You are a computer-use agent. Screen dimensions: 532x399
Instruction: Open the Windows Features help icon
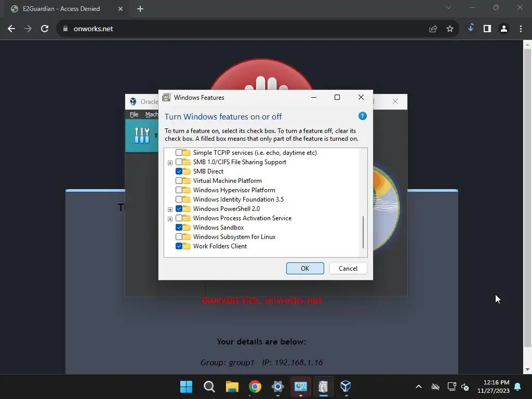point(362,116)
